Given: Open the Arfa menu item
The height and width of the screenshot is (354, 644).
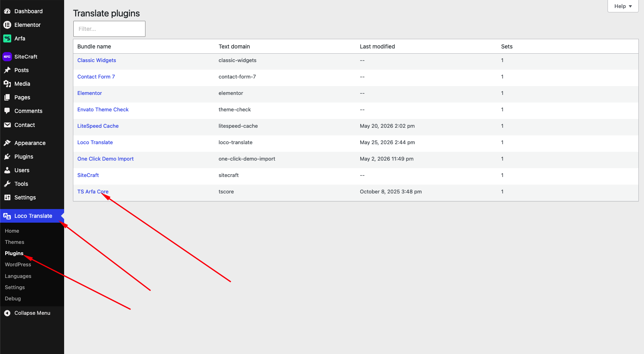Looking at the screenshot, I should pyautogui.click(x=20, y=38).
